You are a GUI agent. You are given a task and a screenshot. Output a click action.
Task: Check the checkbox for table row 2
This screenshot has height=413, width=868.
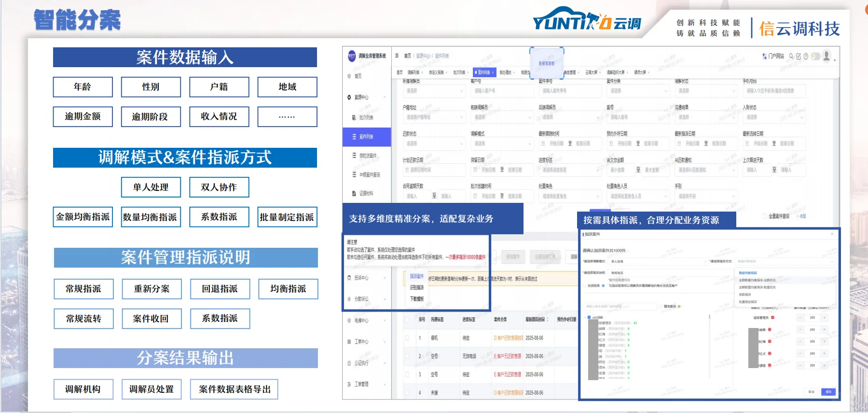coord(407,356)
